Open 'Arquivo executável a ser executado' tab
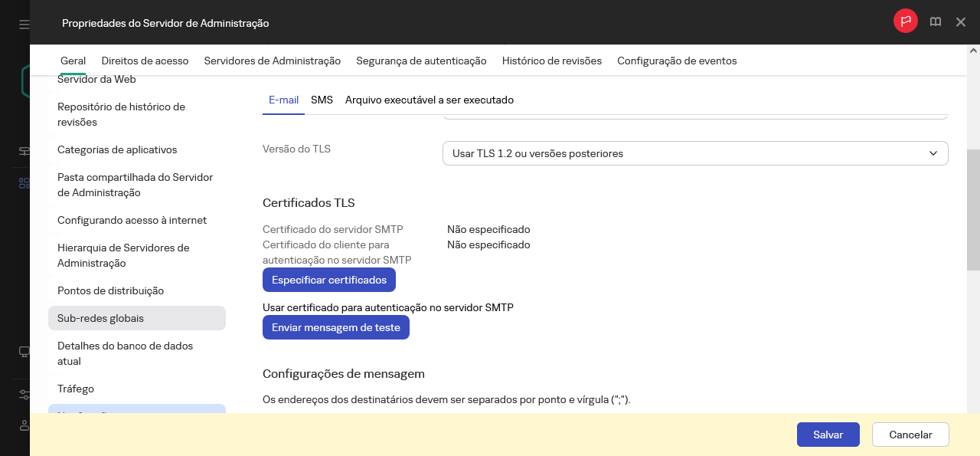 (x=430, y=100)
